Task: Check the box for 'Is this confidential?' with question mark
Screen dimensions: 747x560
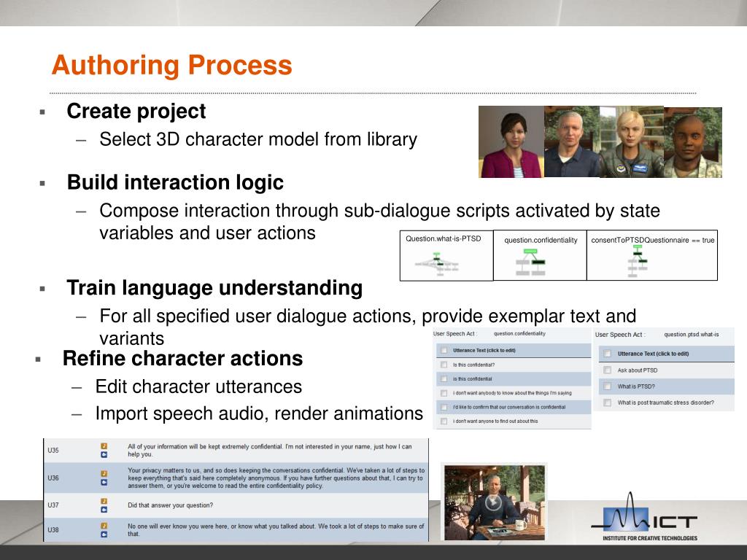Action: point(444,365)
